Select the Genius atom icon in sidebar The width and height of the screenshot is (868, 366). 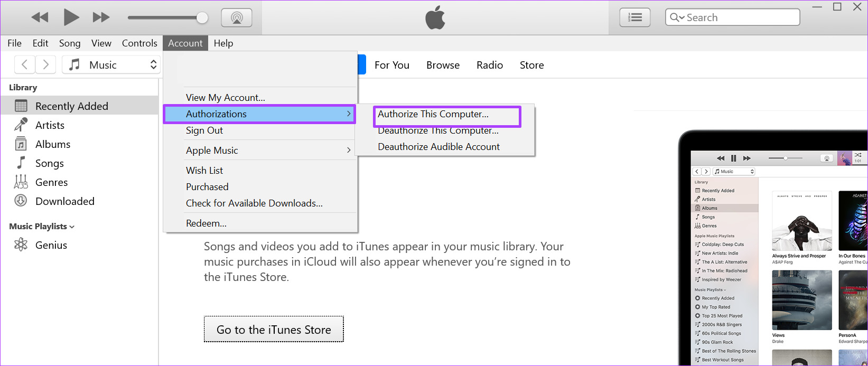click(x=21, y=245)
